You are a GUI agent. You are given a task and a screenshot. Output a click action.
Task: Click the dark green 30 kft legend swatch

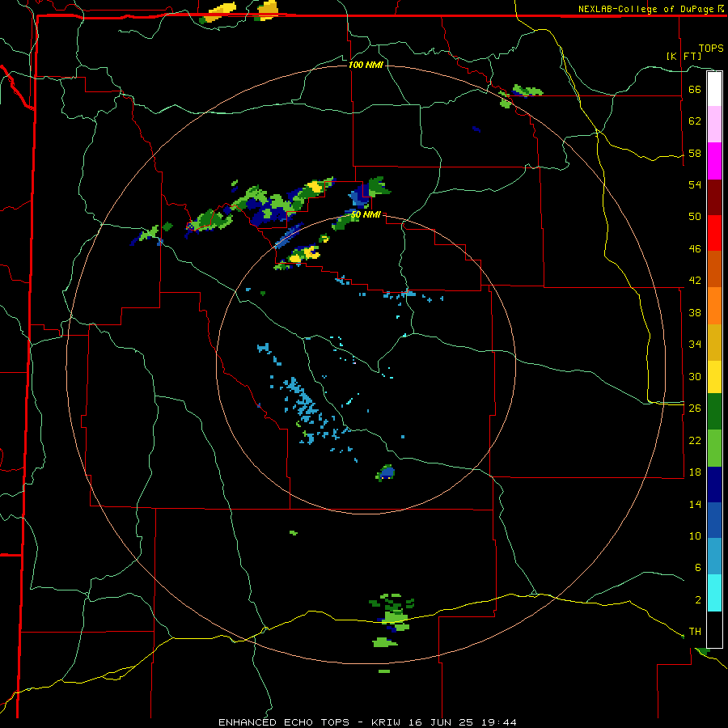pos(714,412)
